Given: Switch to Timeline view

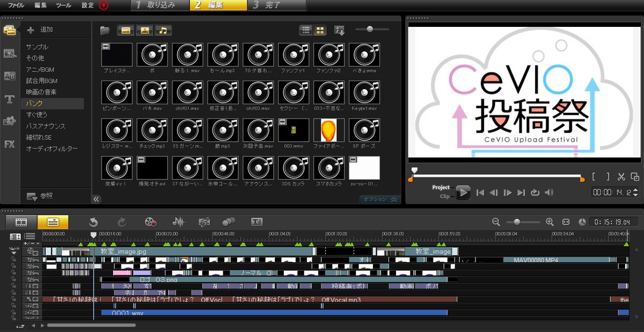Looking at the screenshot, I should [x=53, y=221].
